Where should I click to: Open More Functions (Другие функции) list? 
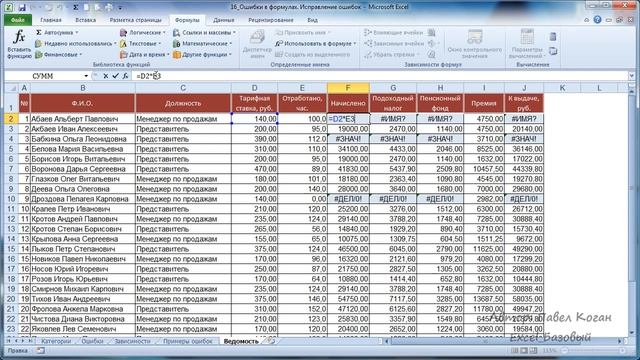click(x=202, y=54)
